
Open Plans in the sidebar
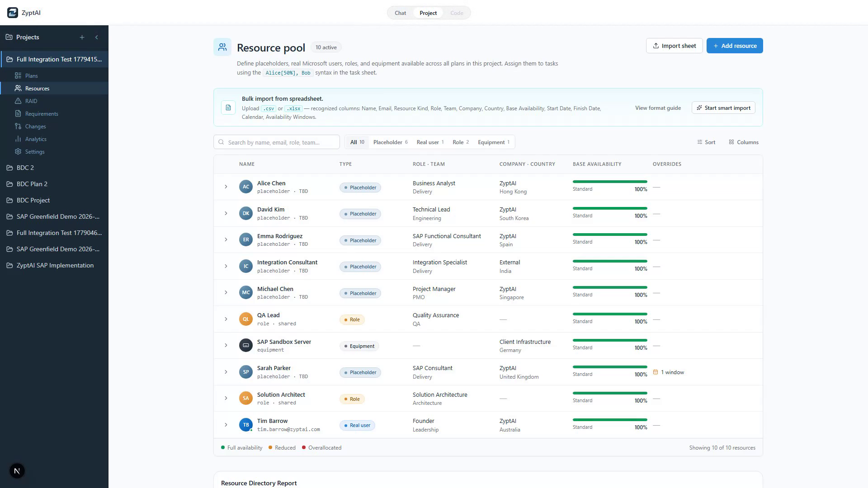(x=31, y=75)
